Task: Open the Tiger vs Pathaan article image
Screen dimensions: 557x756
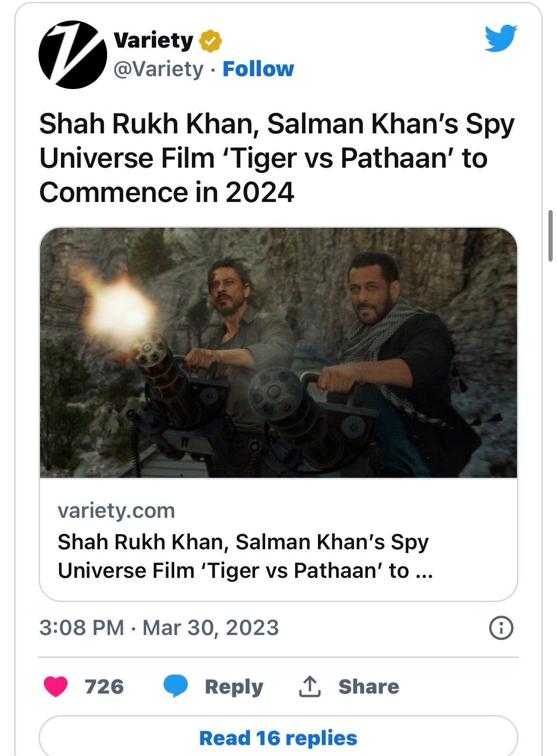Action: (x=278, y=353)
